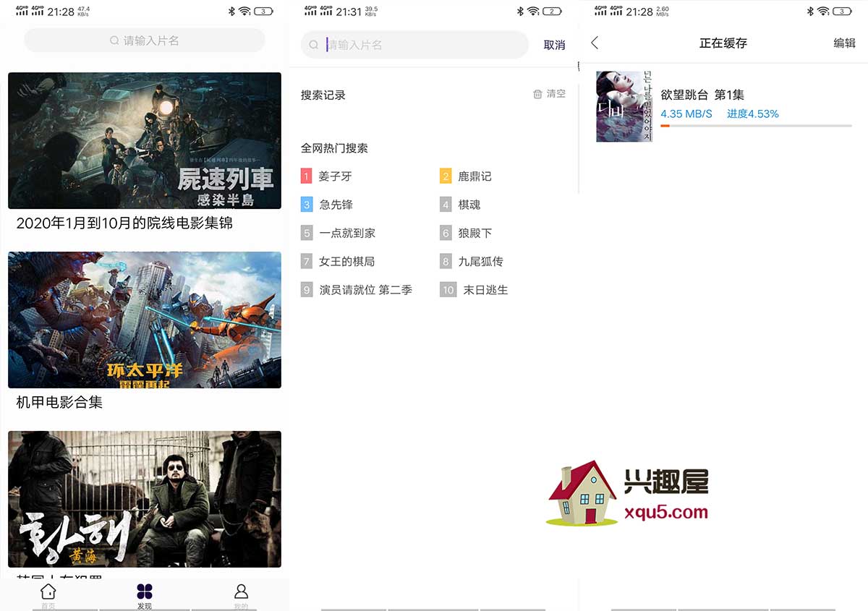Open the Discover clover icon tab
This screenshot has width=868, height=611.
pos(145,591)
